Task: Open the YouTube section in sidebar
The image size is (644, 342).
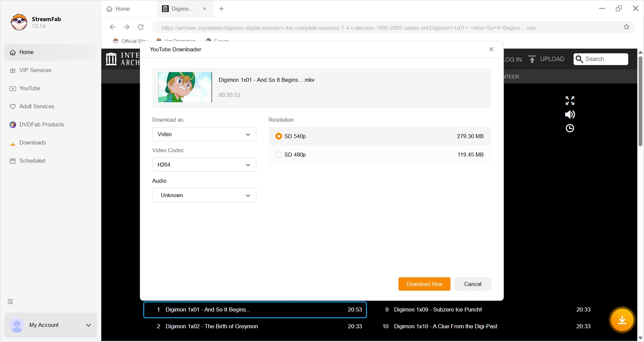Action: (x=30, y=88)
